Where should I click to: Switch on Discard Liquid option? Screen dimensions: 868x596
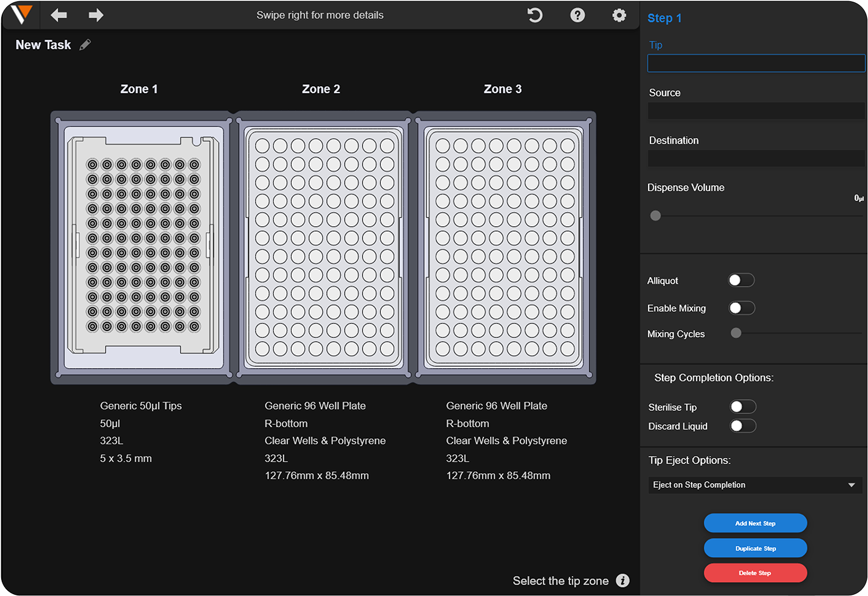tap(742, 426)
